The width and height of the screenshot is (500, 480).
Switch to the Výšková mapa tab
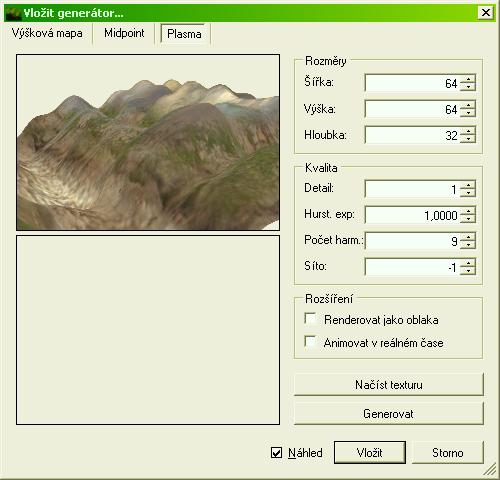[x=47, y=33]
